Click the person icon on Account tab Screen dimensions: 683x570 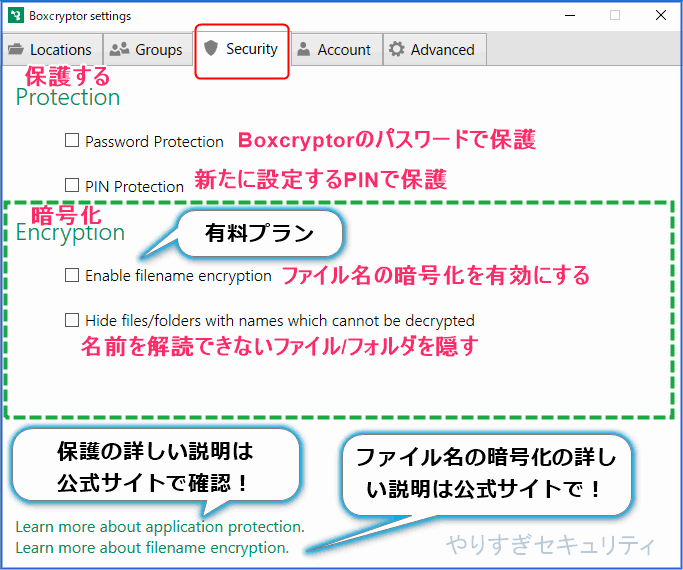tap(303, 49)
